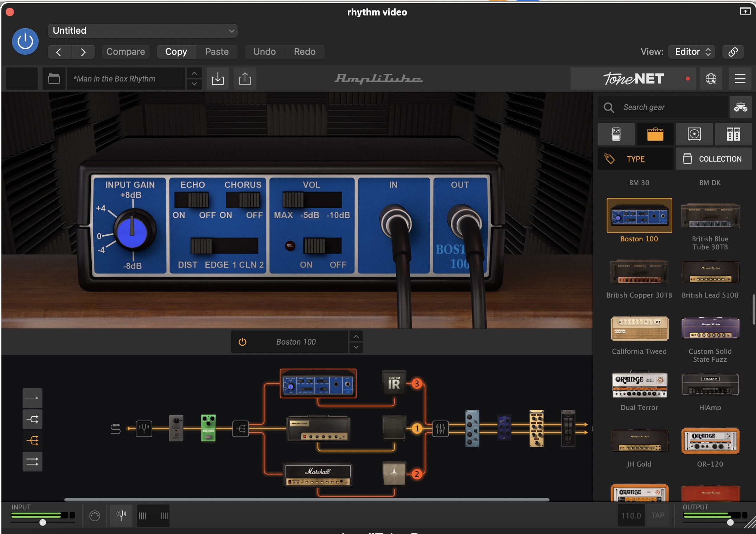Screen dimensions: 756x534
Task: Click the Compare button
Action: (x=126, y=52)
